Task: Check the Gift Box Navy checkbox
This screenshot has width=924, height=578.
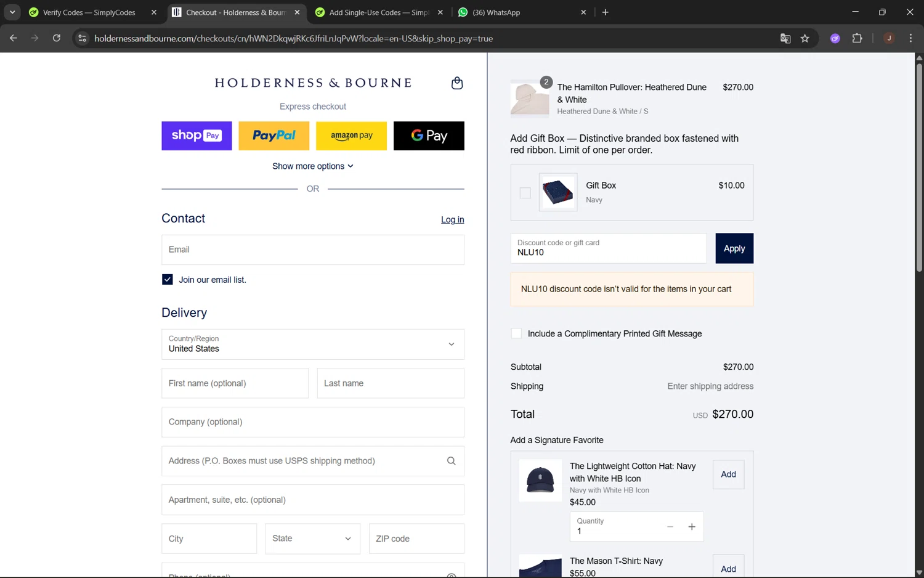Action: tap(525, 193)
